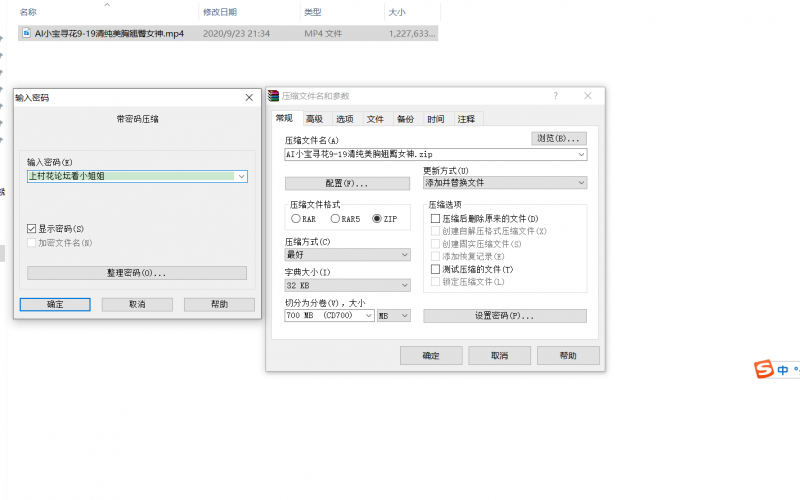Choose the RAR format radio button
This screenshot has width=800, height=500.
296,218
